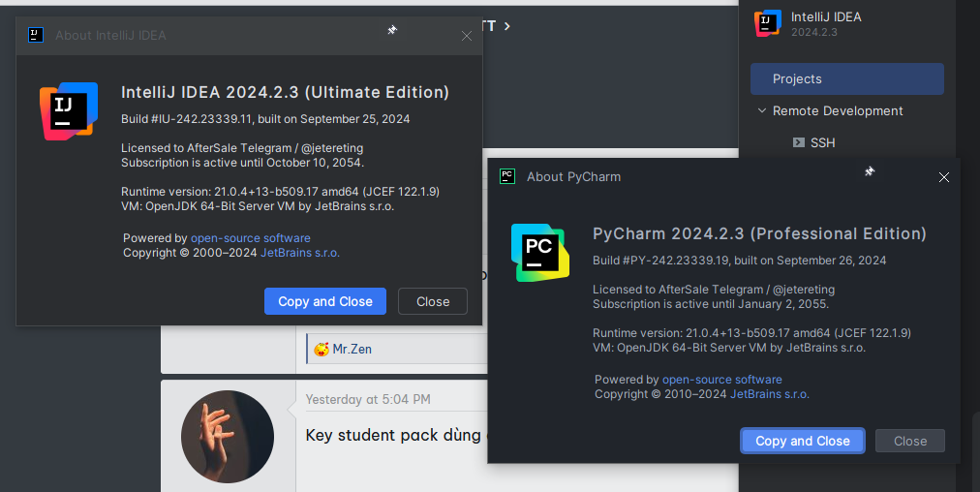Click IntelliJ IDEA icon in welcome sidebar
This screenshot has width=980, height=492.
click(768, 23)
